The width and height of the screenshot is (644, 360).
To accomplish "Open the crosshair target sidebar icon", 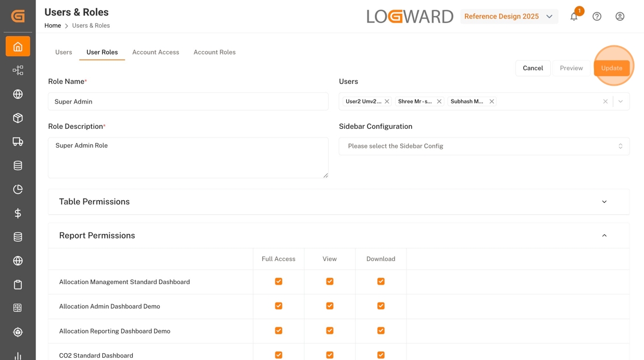I will pyautogui.click(x=18, y=332).
